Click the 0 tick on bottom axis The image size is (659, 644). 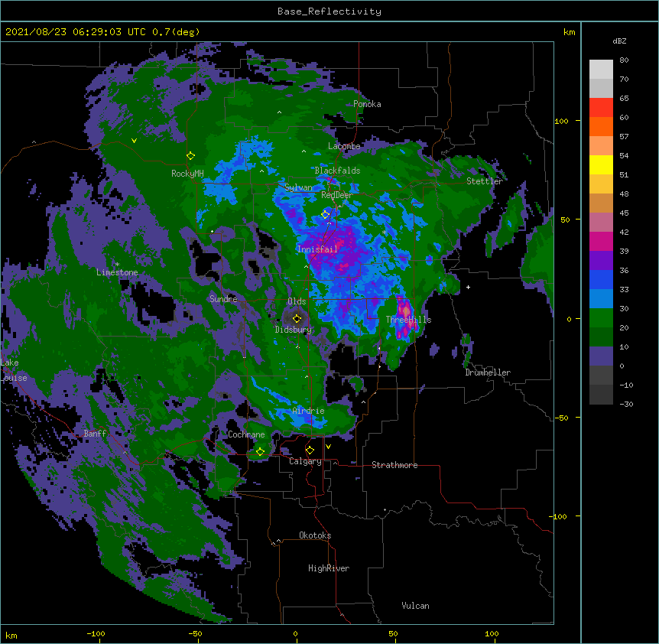coord(295,634)
